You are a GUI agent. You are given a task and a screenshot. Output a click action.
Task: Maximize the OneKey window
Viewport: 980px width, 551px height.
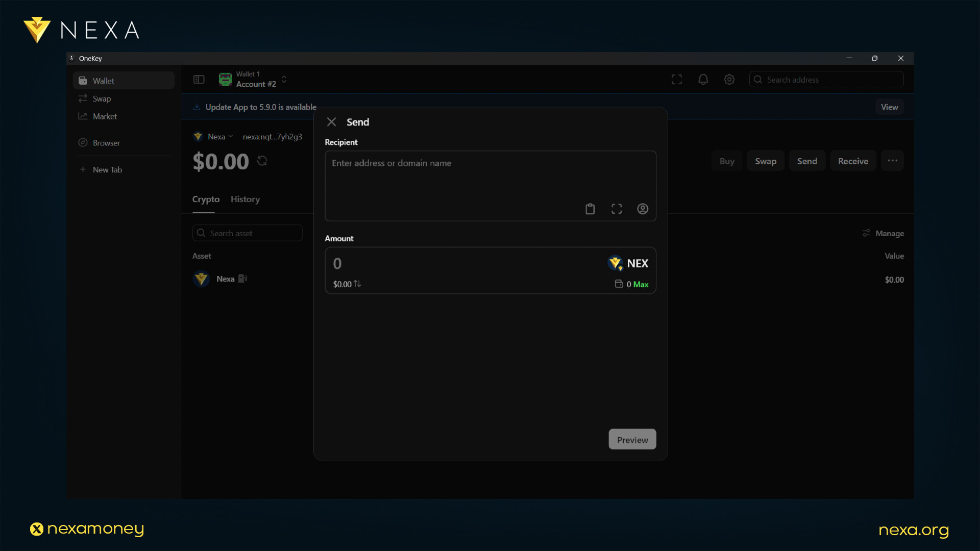(x=875, y=58)
